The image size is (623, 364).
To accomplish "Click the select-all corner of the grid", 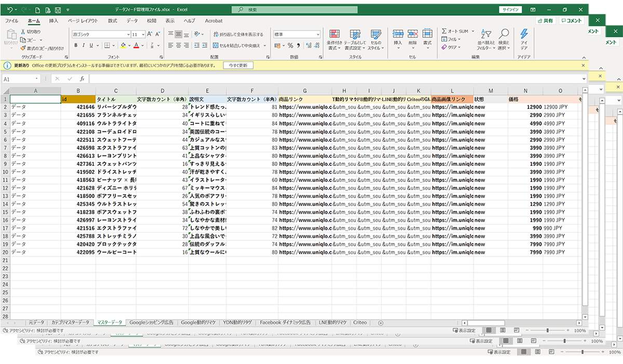I will click(5, 91).
